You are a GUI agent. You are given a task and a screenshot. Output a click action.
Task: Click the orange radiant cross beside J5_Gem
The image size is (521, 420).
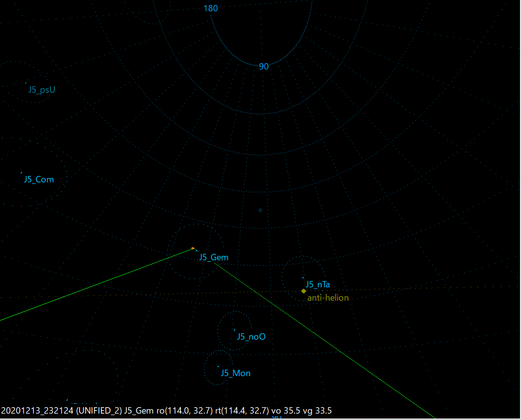192,248
